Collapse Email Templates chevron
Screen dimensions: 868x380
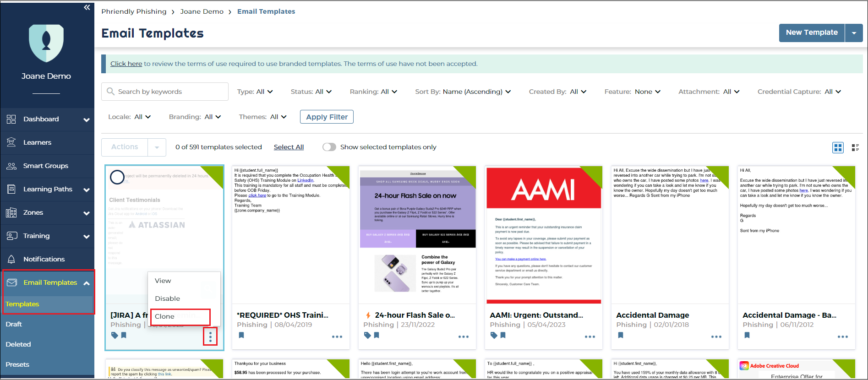point(87,283)
